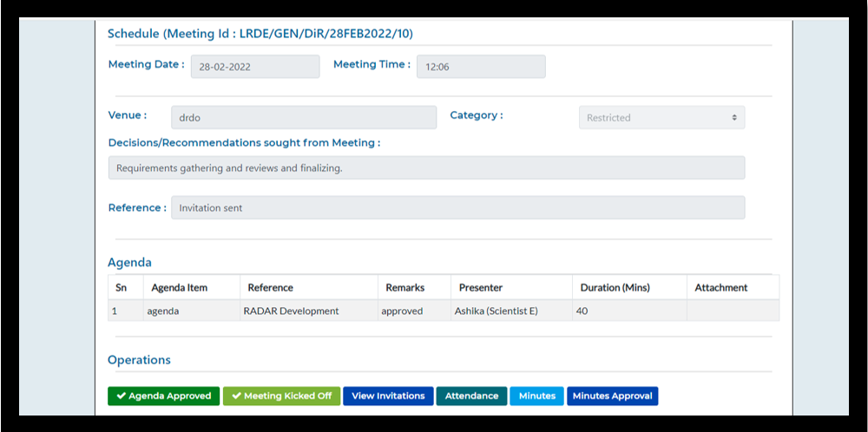Select the Reference field with Invitation sent
This screenshot has width=868, height=432.
[x=457, y=208]
